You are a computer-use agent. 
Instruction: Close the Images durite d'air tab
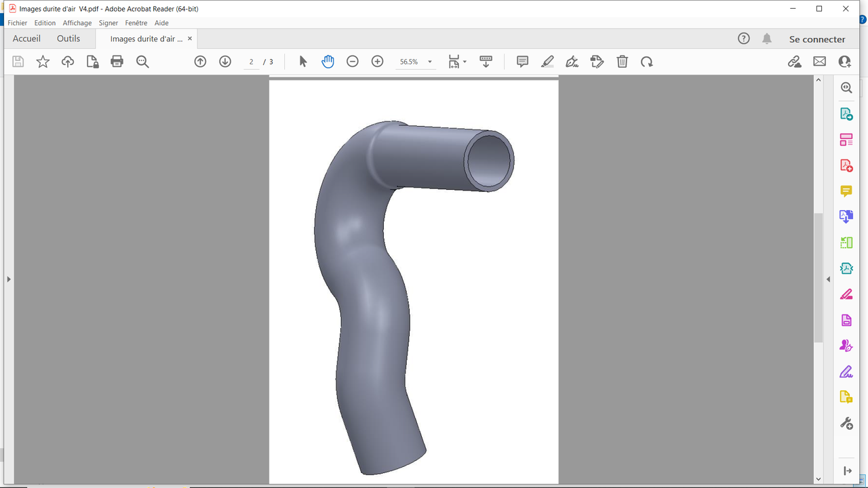pyautogui.click(x=191, y=39)
